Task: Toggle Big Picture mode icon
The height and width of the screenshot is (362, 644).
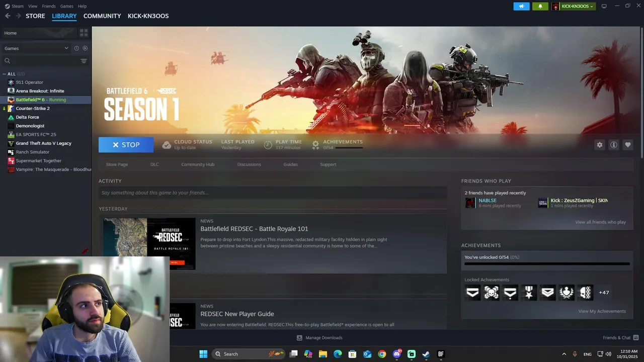Action: coord(604,6)
